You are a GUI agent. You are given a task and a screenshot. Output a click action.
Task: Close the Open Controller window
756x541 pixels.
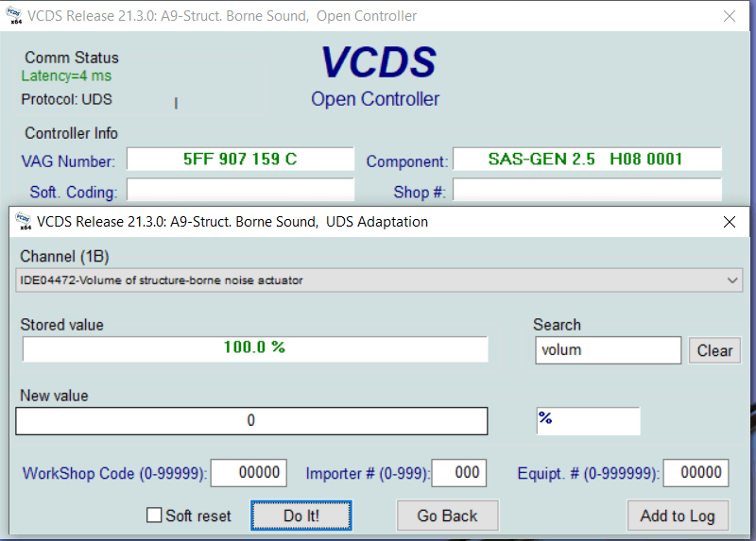coord(730,16)
